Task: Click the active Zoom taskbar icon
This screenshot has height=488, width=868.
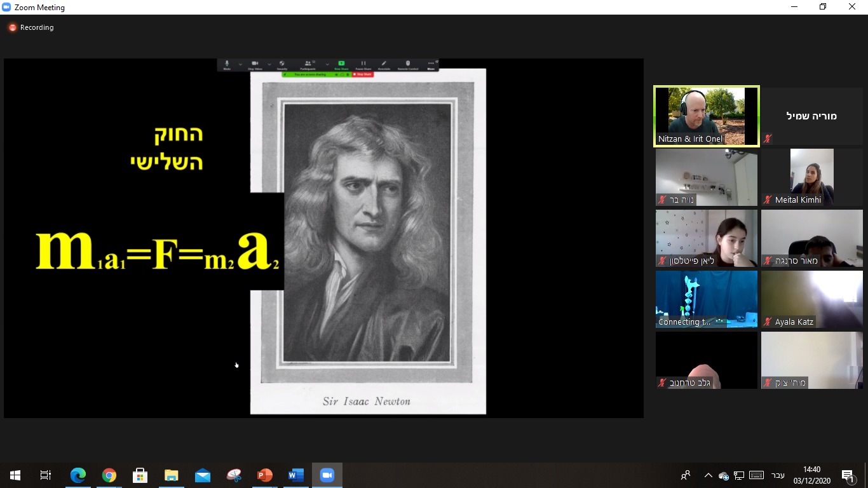Action: [327, 475]
